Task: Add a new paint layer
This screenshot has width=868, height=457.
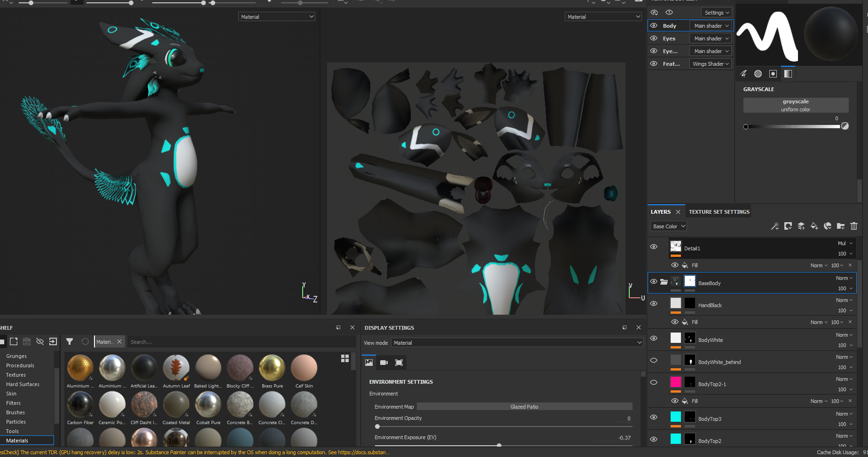Action: [801, 226]
